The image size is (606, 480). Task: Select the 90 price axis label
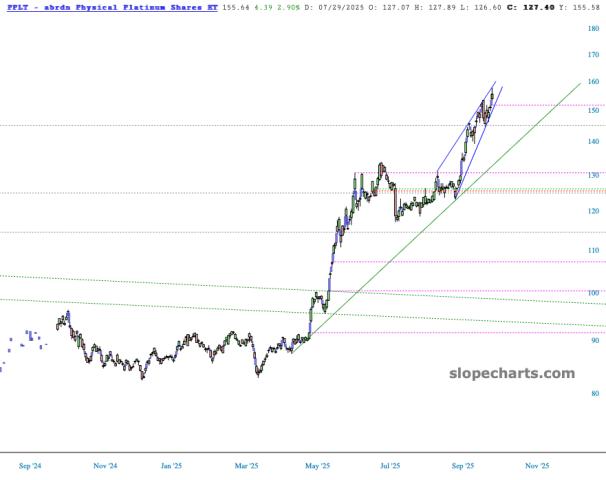coord(595,340)
